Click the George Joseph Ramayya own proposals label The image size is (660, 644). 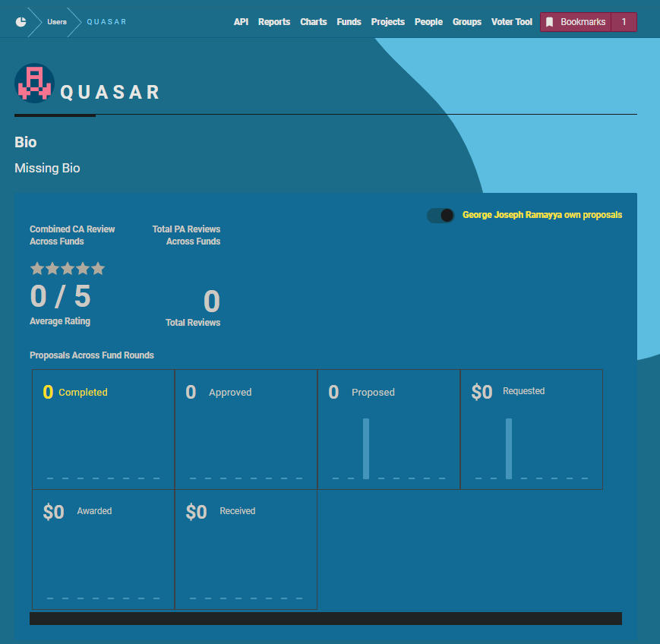[542, 215]
